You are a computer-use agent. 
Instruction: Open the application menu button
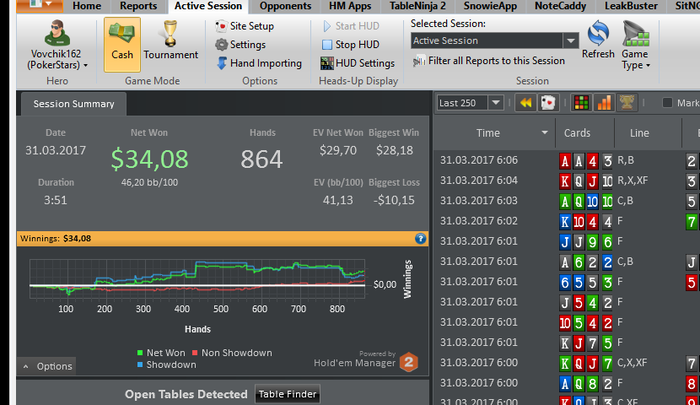click(x=39, y=5)
